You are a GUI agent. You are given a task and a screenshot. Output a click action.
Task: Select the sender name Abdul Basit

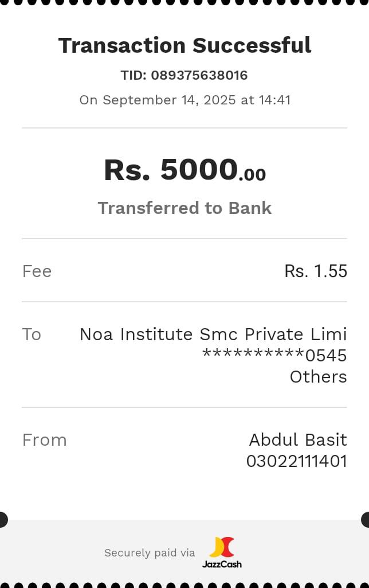tap(297, 440)
